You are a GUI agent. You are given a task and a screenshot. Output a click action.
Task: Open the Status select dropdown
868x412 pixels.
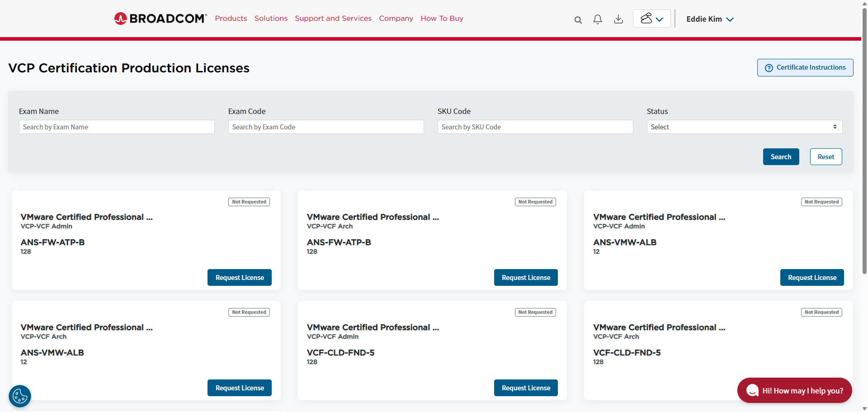745,127
